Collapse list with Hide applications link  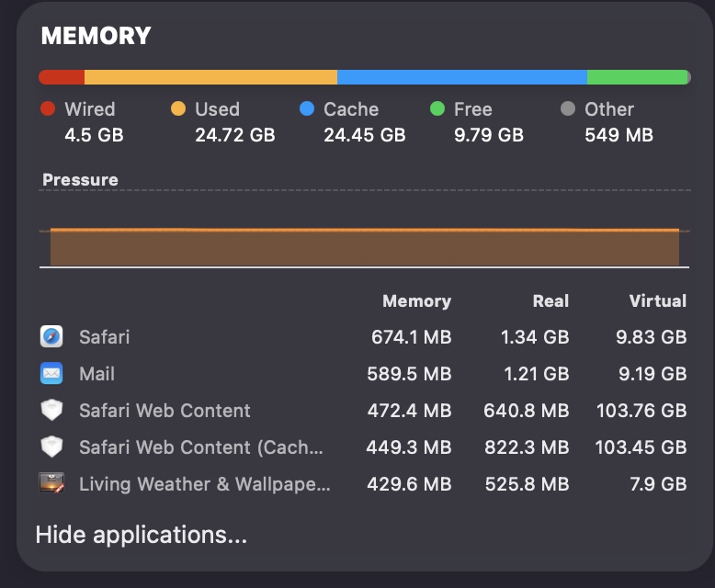(141, 535)
